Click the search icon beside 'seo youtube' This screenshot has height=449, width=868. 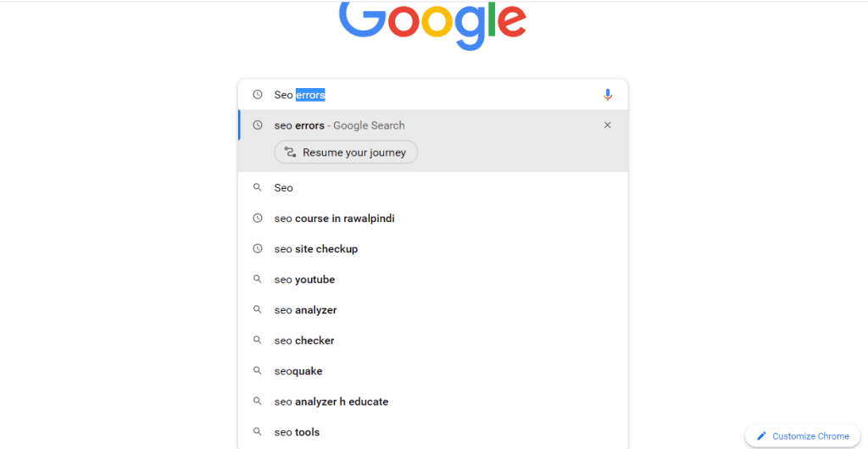pyautogui.click(x=258, y=280)
